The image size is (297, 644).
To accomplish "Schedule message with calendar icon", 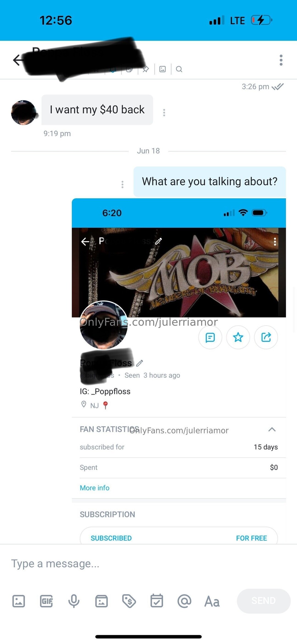I will click(x=157, y=601).
